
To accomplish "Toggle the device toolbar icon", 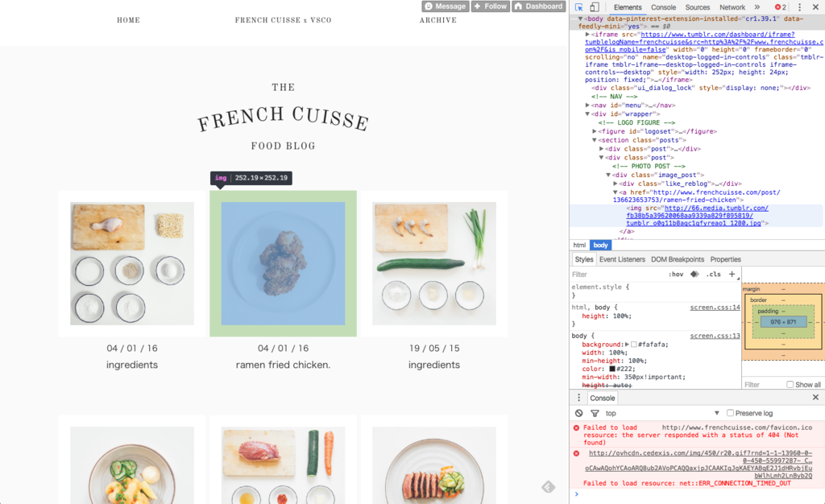I will pyautogui.click(x=594, y=6).
